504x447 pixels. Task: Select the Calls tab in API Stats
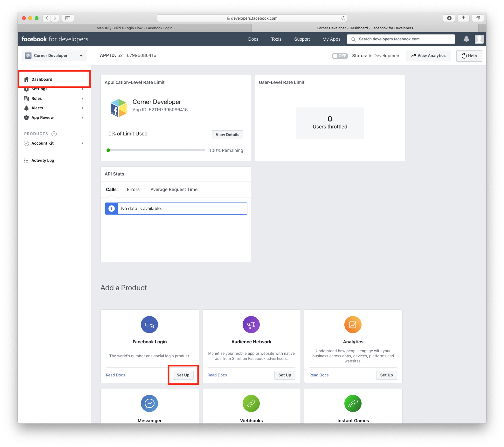click(111, 189)
